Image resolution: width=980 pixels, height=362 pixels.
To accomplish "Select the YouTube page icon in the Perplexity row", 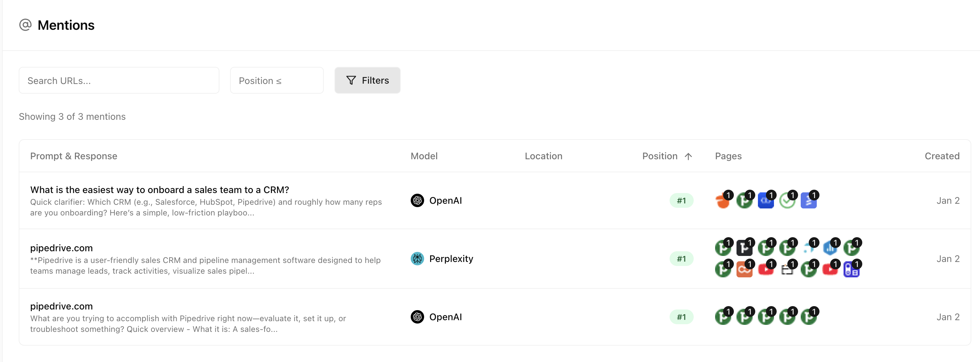I will (766, 269).
